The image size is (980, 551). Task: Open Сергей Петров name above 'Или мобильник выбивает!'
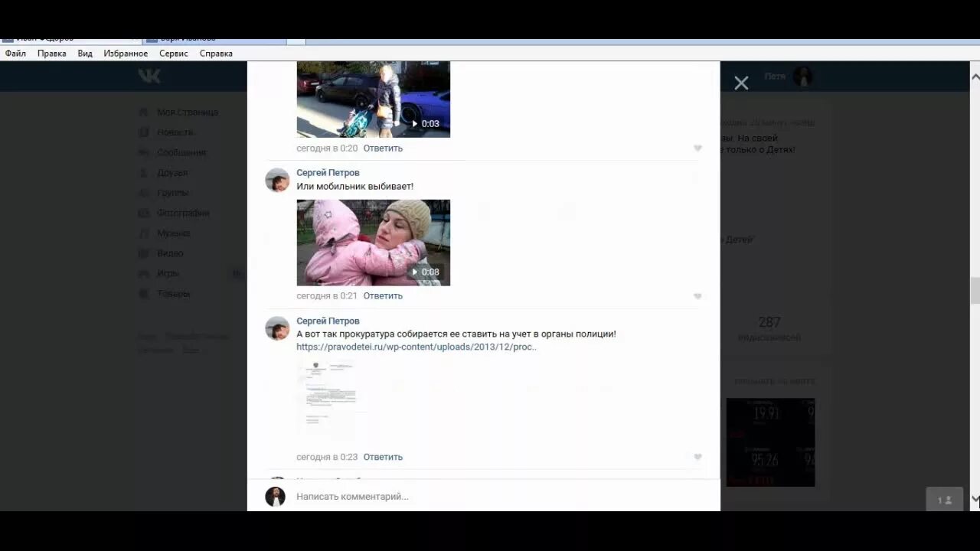[x=328, y=173]
